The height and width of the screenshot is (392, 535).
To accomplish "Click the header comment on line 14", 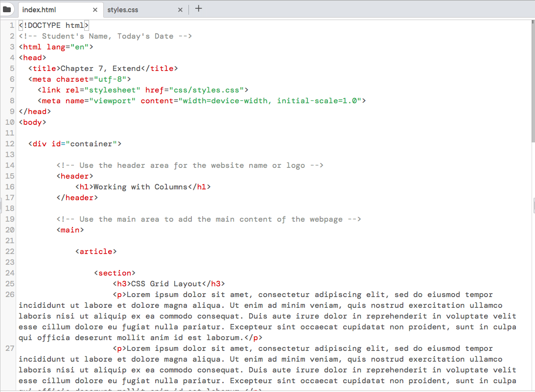I will pyautogui.click(x=191, y=165).
